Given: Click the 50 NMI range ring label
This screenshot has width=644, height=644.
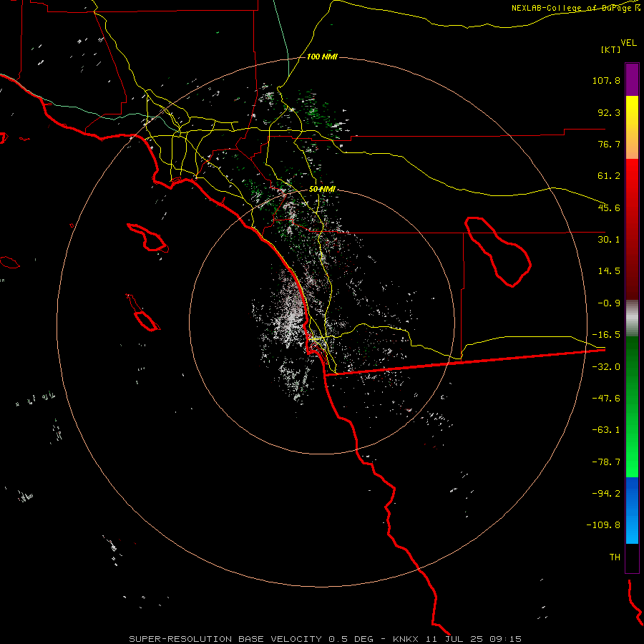Looking at the screenshot, I should (322, 190).
